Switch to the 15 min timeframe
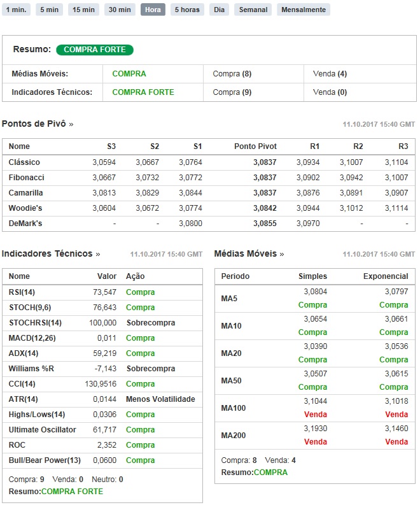 coord(83,10)
